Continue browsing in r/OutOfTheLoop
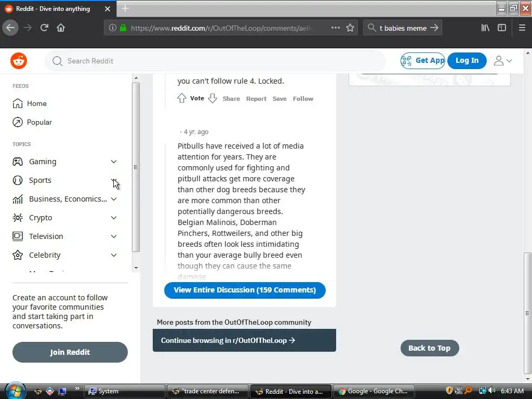This screenshot has height=399, width=532. point(244,340)
